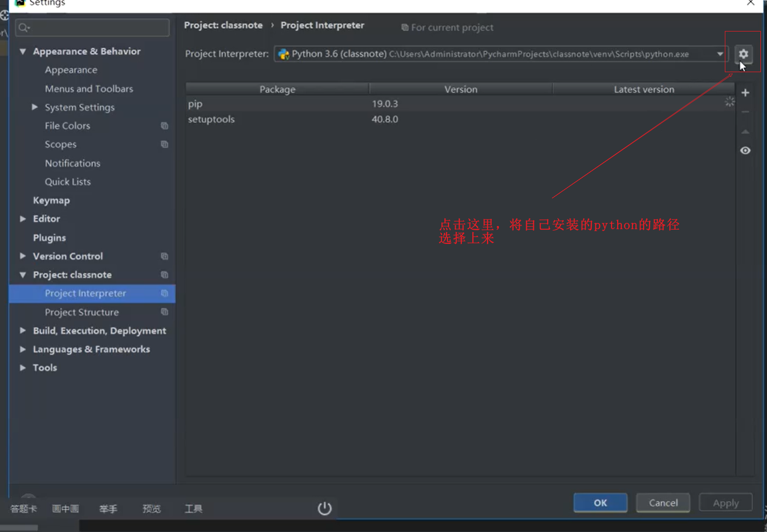Open the interpreter gear settings menu
767x532 pixels.
pos(743,53)
